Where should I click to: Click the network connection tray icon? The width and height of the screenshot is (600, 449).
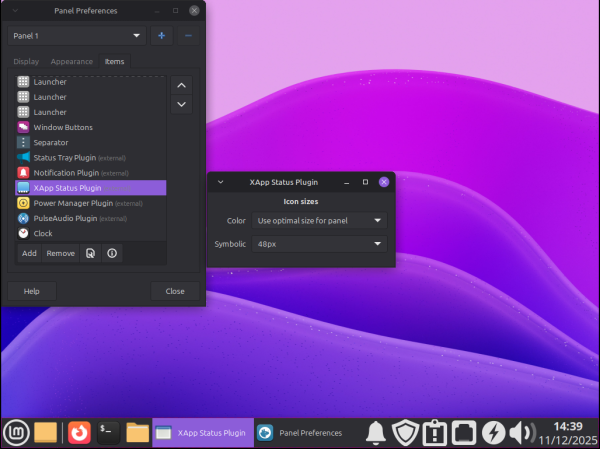tap(464, 433)
